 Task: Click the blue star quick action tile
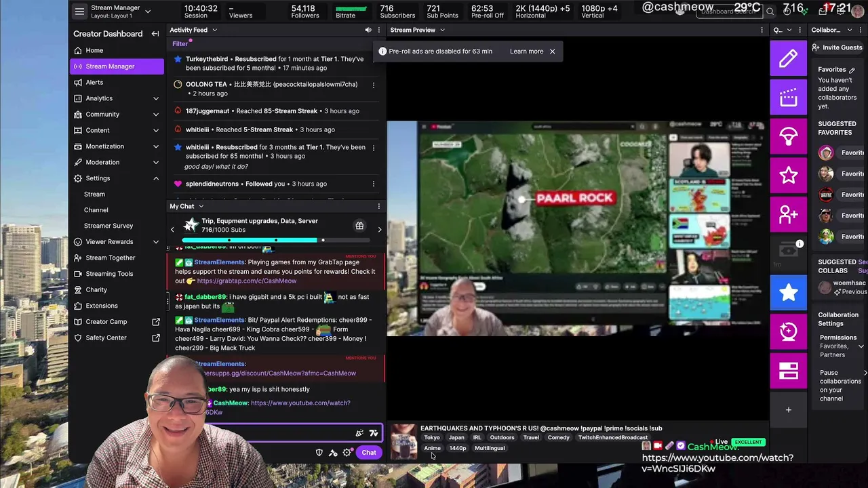(788, 292)
